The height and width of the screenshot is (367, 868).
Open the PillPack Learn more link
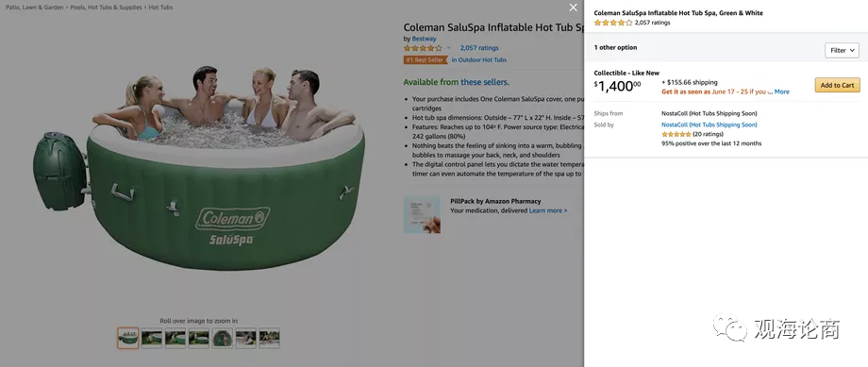[x=548, y=211]
